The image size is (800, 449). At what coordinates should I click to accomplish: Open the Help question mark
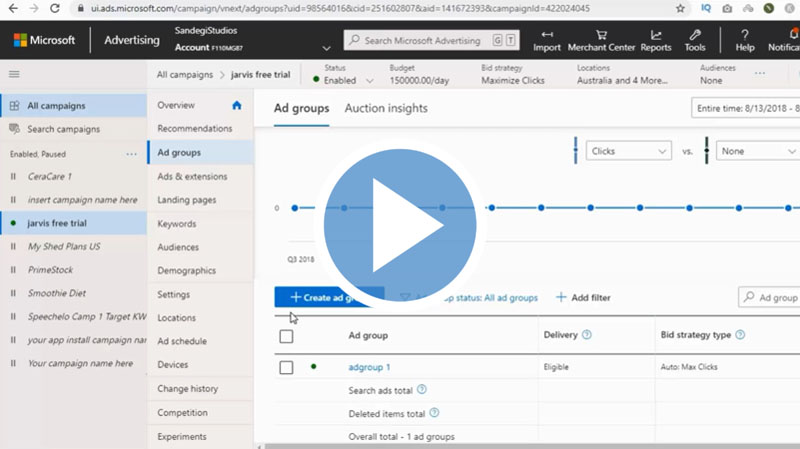click(x=745, y=35)
